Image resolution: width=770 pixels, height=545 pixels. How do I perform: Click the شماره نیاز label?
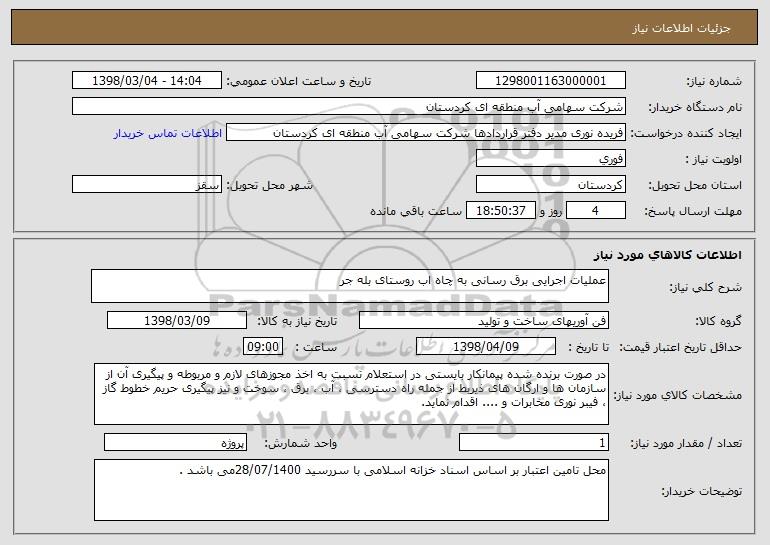[714, 82]
